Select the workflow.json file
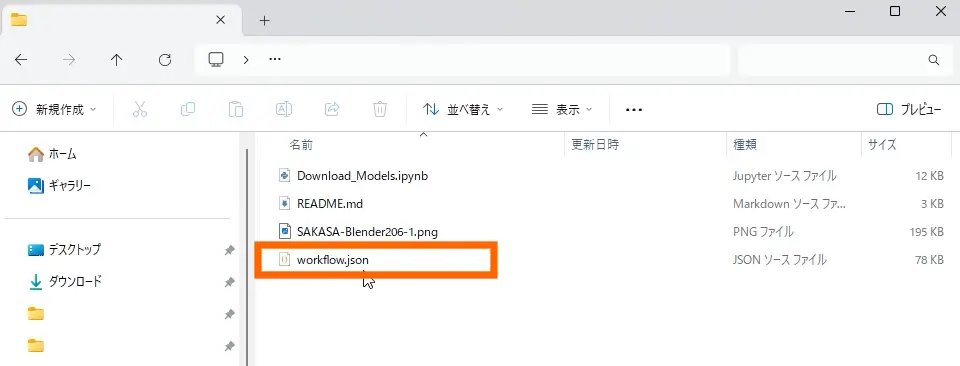960x366 pixels. click(x=332, y=260)
